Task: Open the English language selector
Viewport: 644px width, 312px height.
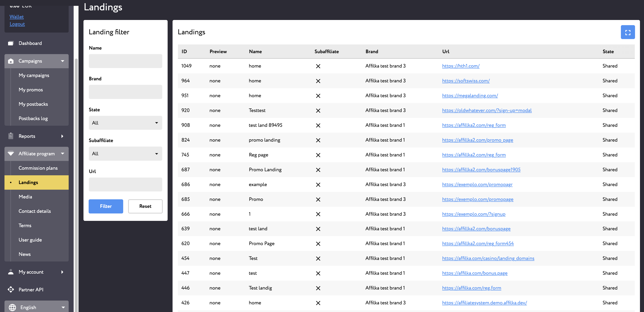Action: point(37,307)
